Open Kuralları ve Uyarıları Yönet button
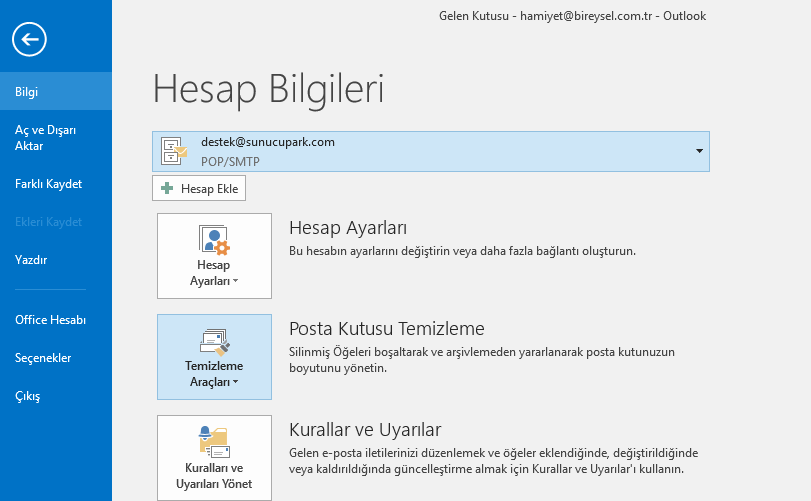The image size is (811, 501). [x=214, y=458]
